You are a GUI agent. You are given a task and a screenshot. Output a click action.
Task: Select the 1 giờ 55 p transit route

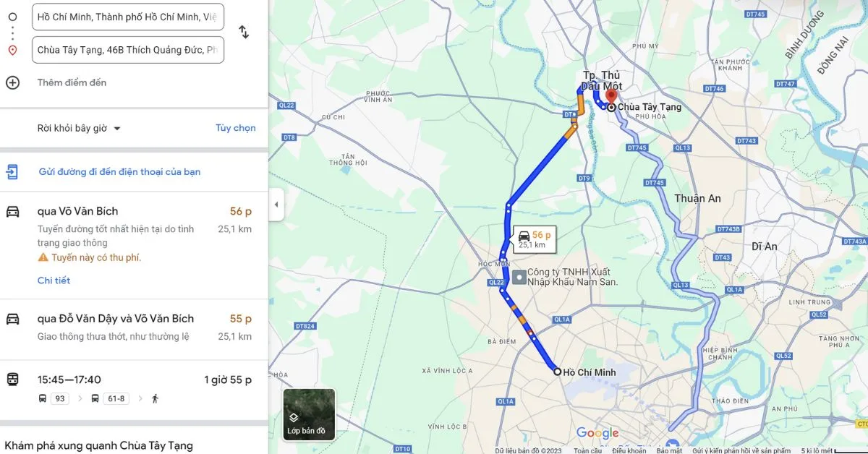[x=134, y=390]
